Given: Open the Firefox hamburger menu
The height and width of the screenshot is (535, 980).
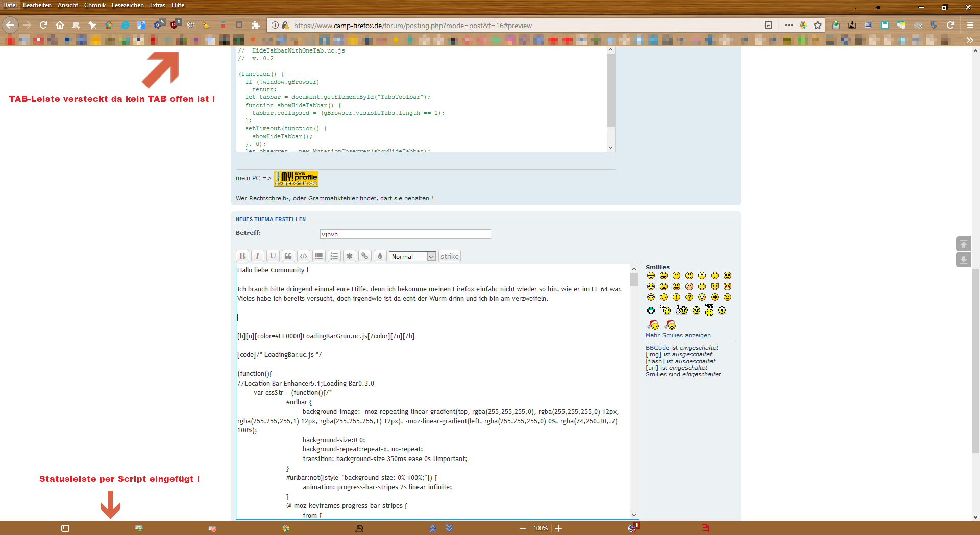Looking at the screenshot, I should (x=970, y=25).
